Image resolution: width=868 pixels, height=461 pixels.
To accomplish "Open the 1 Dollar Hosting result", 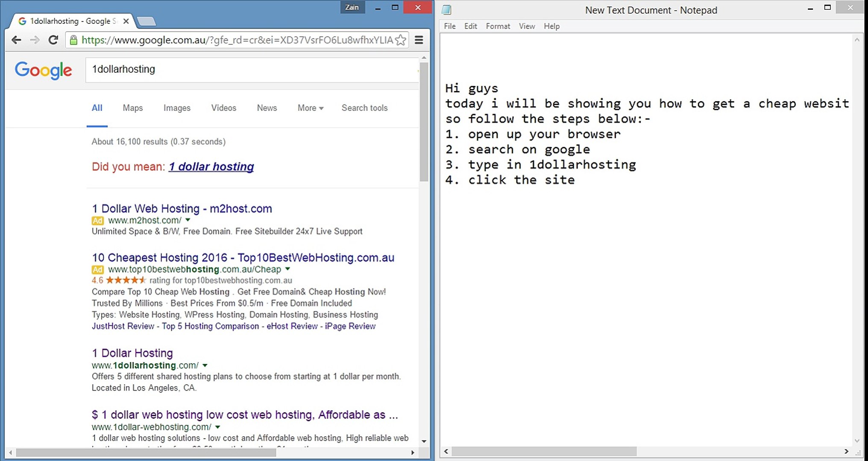I will click(132, 353).
